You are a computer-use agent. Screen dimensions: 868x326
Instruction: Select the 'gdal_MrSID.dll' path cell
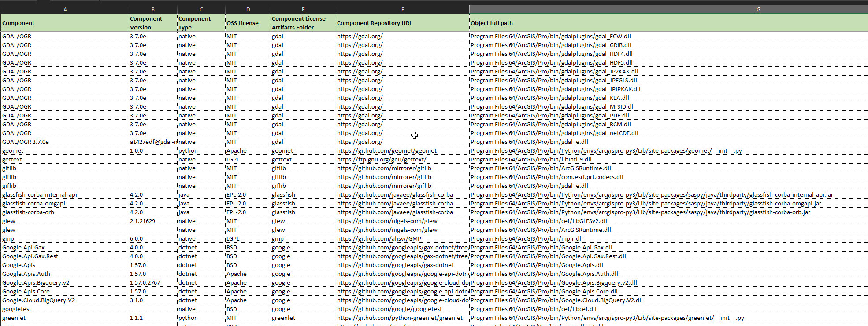(669, 106)
